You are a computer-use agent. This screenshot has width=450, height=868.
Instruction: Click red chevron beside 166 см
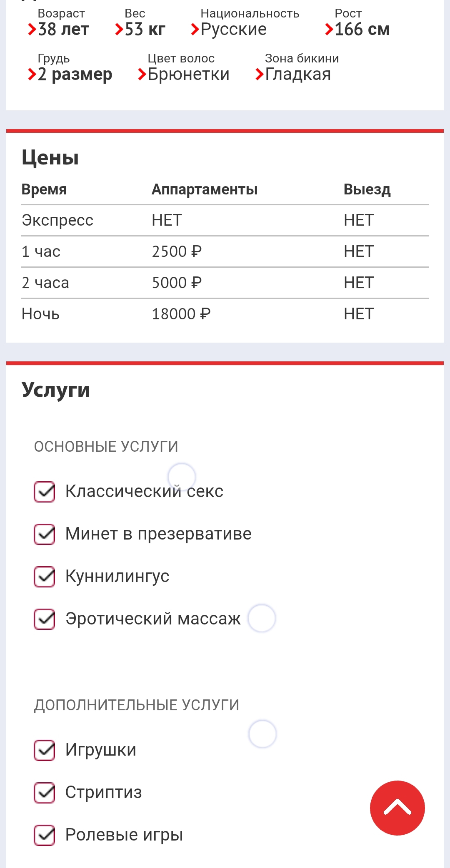coord(329,30)
